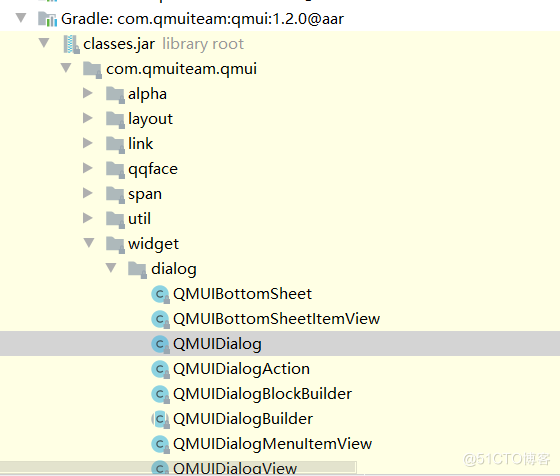Click the classes.jar archive icon
The height and width of the screenshot is (476, 560).
pyautogui.click(x=71, y=44)
